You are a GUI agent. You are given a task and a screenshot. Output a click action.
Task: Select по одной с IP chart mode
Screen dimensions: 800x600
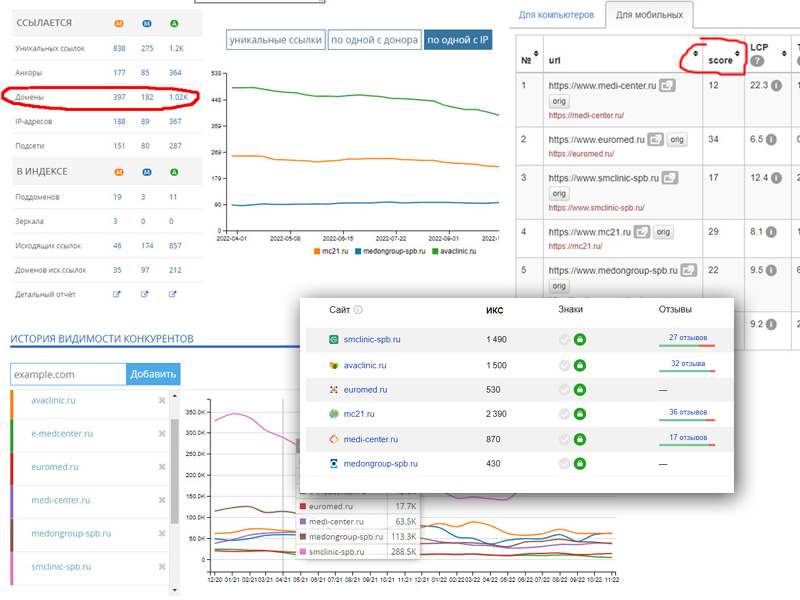458,40
